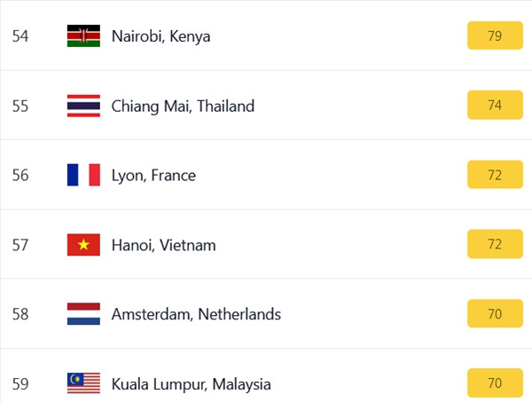Click Amsterdam's score badge 70
The width and height of the screenshot is (532, 402).
point(494,314)
